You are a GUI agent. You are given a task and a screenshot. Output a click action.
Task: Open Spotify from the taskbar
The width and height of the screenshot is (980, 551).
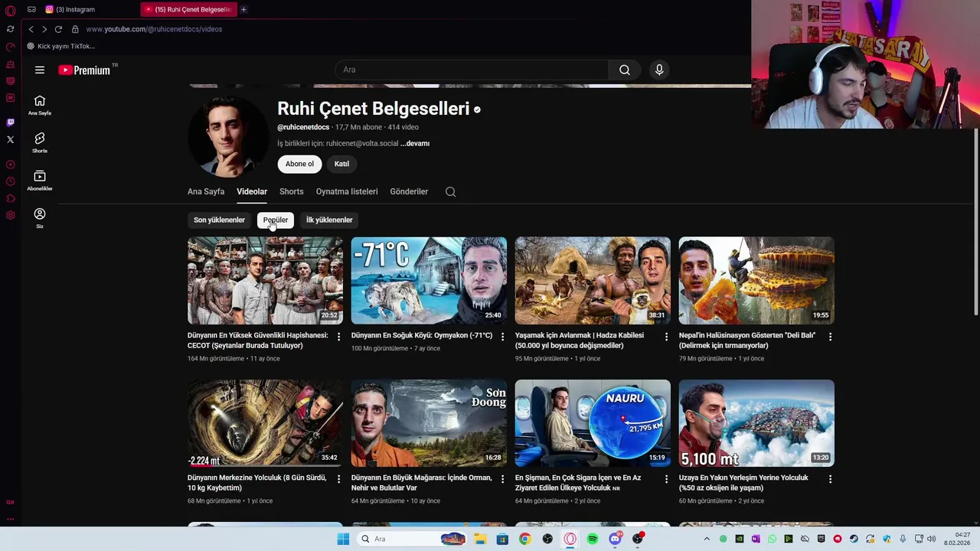pos(593,539)
